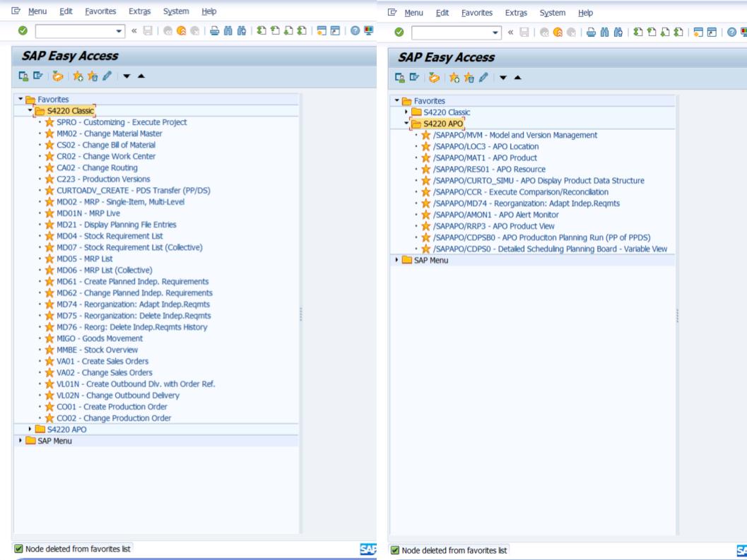This screenshot has height=560, width=747.
Task: Expand the SAP Menu folder in the right window
Action: pos(397,260)
